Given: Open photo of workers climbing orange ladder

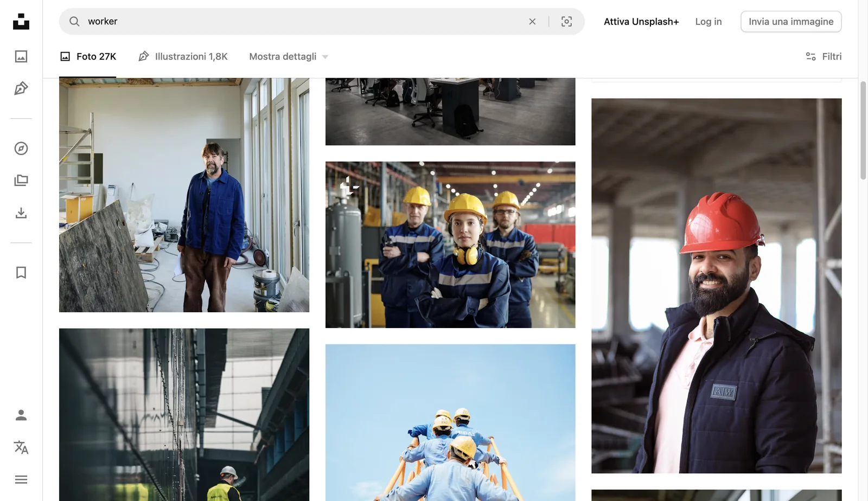Looking at the screenshot, I should (x=450, y=422).
